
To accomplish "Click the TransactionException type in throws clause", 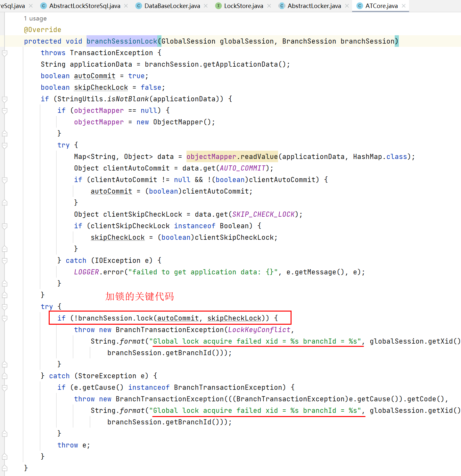I will [x=111, y=53].
